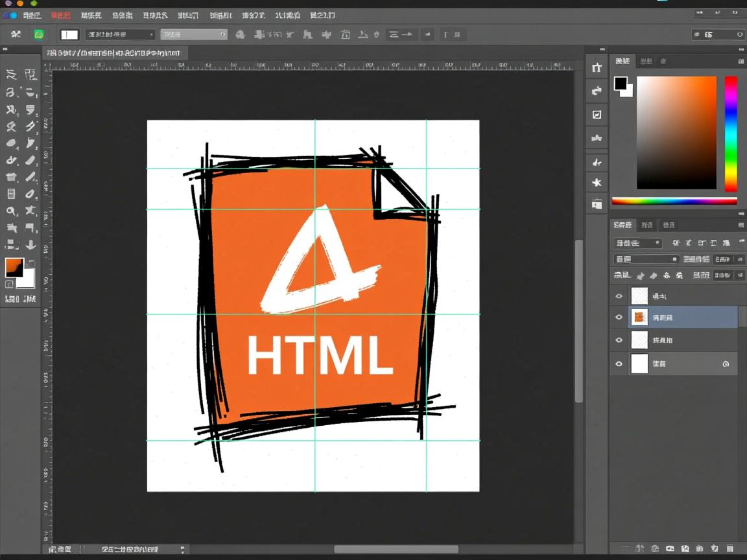Click the downward arrow tool in left toolbar
Image resolution: width=747 pixels, height=560 pixels.
tap(30, 245)
